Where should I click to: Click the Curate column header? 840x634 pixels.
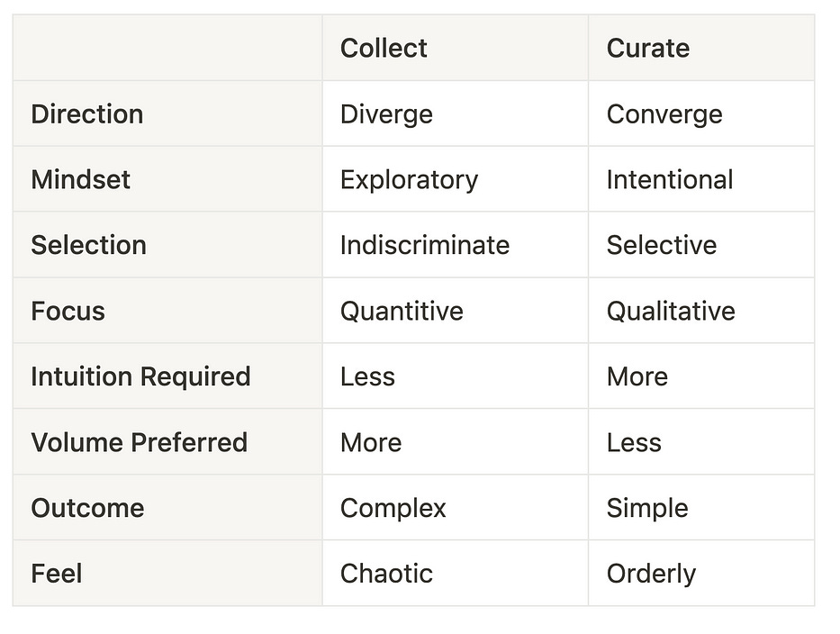[x=701, y=48]
